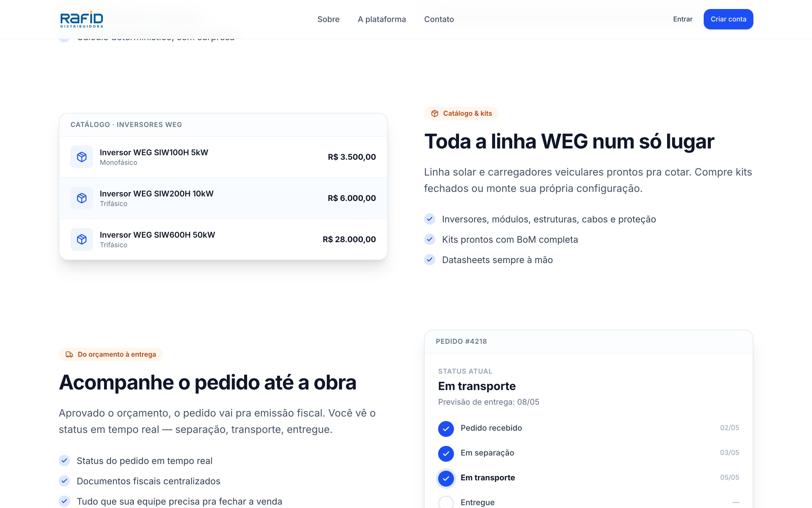
Task: Open the Sobre menu item
Action: pos(328,19)
